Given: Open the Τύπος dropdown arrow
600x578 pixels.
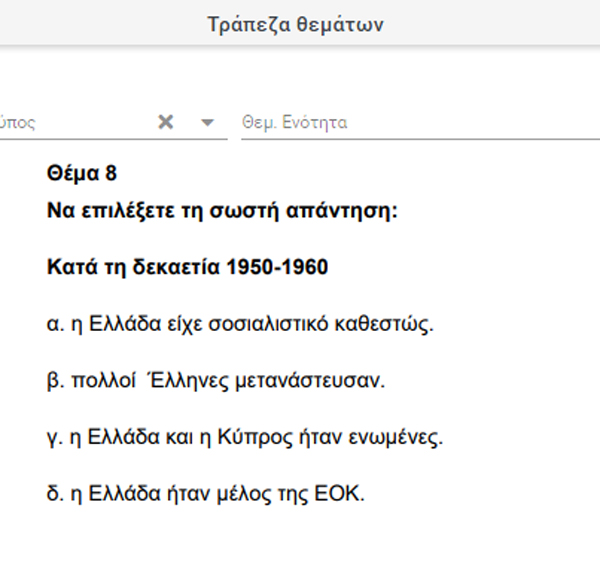Looking at the screenshot, I should coord(207,122).
